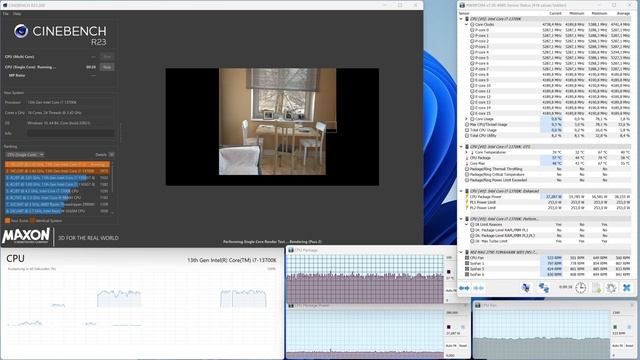The height and width of the screenshot is (360, 640).
Task: Stop the CPU (Single Core) test
Action: [x=107, y=67]
